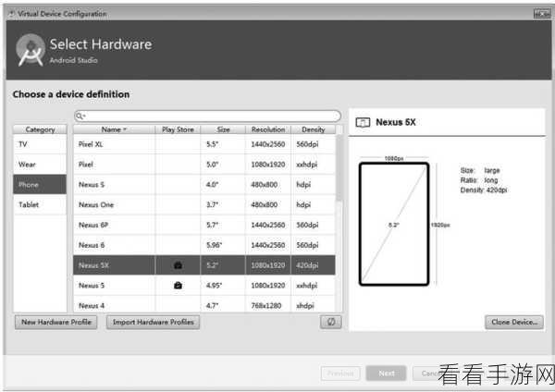Click the 480x800 resolution in Nexus S row

pyautogui.click(x=264, y=184)
